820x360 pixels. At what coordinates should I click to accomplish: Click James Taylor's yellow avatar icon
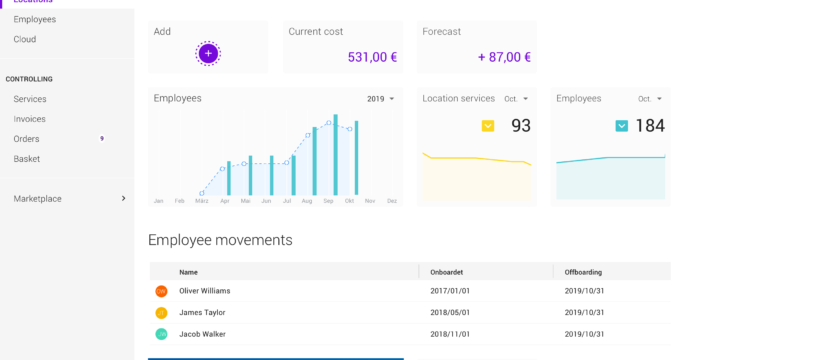(x=161, y=313)
